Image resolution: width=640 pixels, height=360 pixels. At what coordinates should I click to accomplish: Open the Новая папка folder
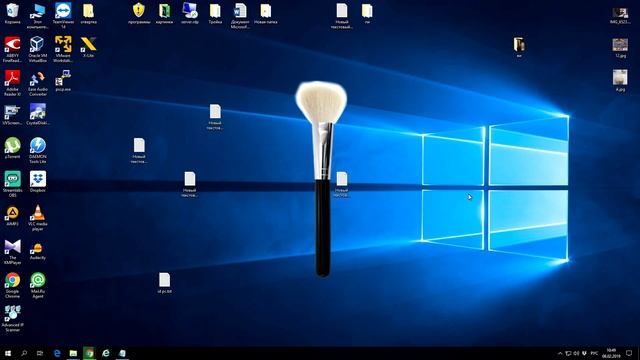tap(266, 13)
